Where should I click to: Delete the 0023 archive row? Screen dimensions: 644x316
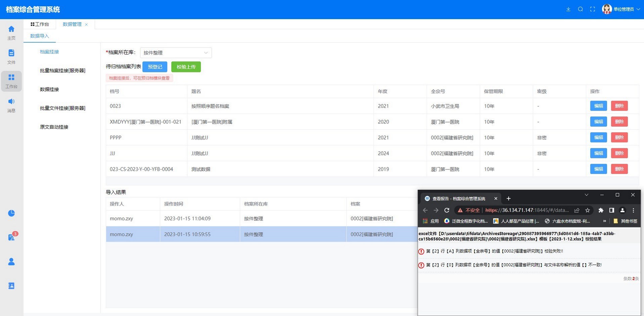click(x=619, y=106)
